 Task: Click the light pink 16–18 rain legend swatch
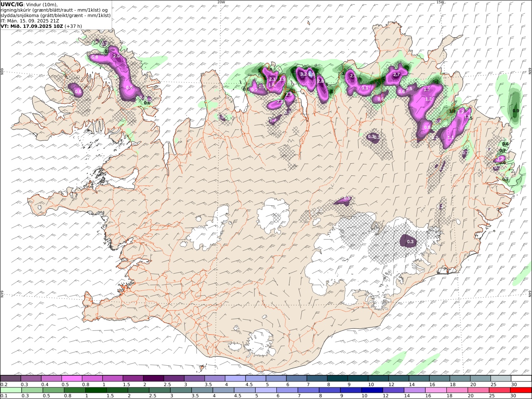point(436,390)
